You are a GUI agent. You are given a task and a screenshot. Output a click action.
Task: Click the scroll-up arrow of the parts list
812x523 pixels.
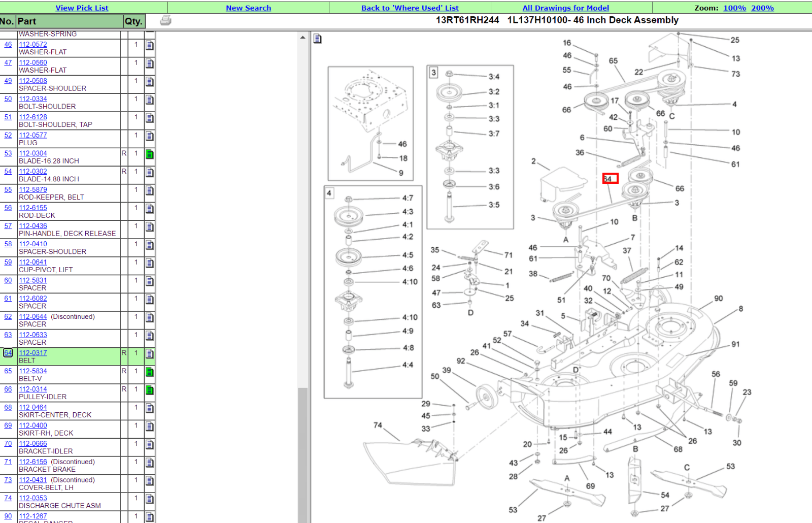[303, 38]
